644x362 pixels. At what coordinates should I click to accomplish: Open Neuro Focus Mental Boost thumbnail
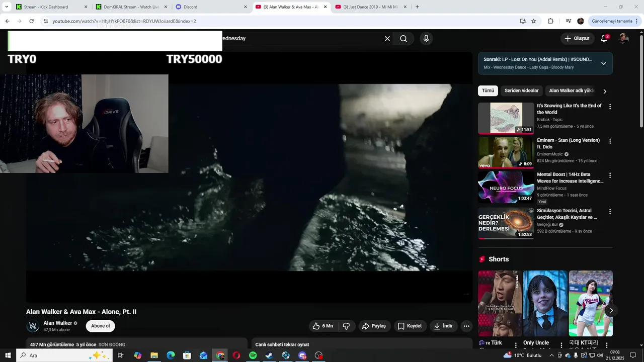pyautogui.click(x=506, y=187)
